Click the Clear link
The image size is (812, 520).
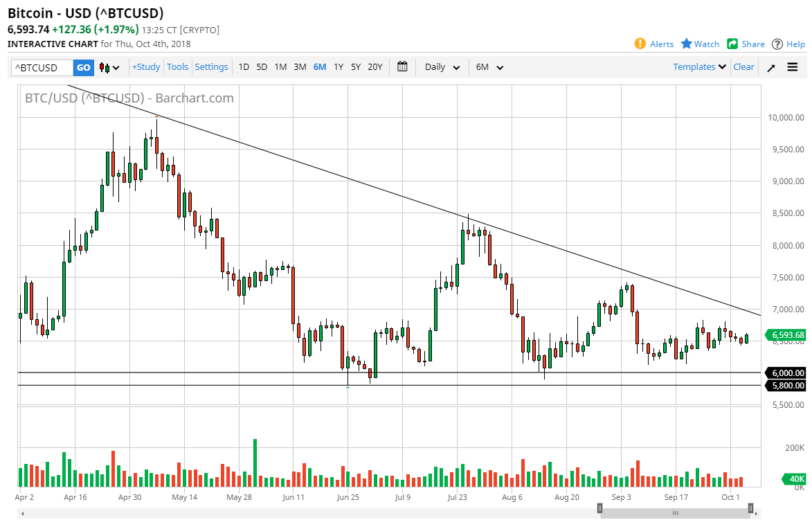coord(743,67)
